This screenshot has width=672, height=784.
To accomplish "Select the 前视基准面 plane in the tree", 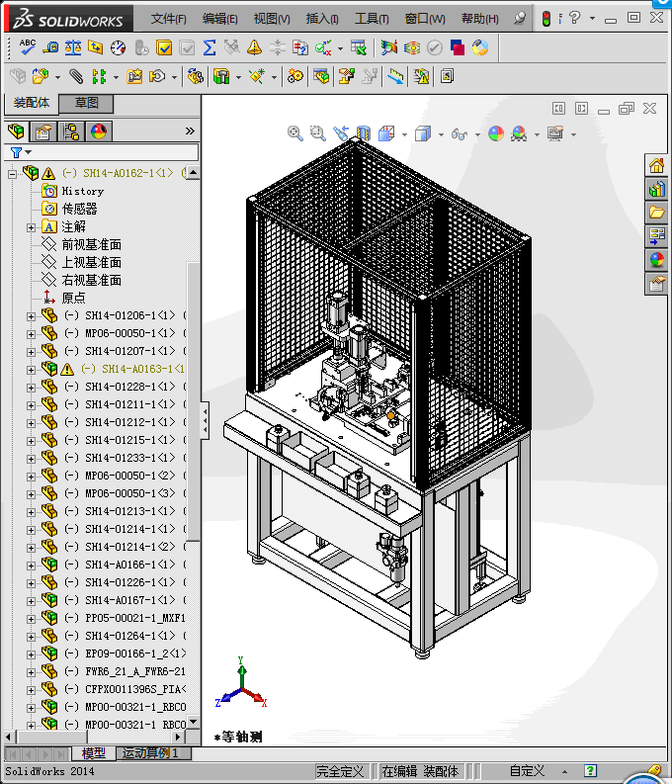I will pyautogui.click(x=91, y=244).
